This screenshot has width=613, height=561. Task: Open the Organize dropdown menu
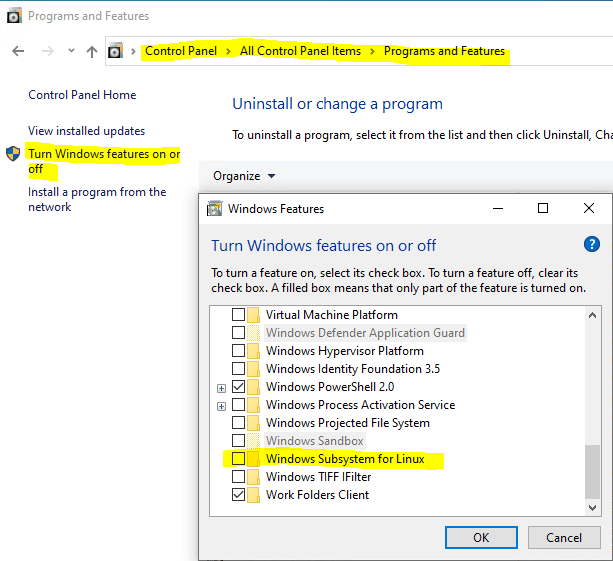click(244, 176)
